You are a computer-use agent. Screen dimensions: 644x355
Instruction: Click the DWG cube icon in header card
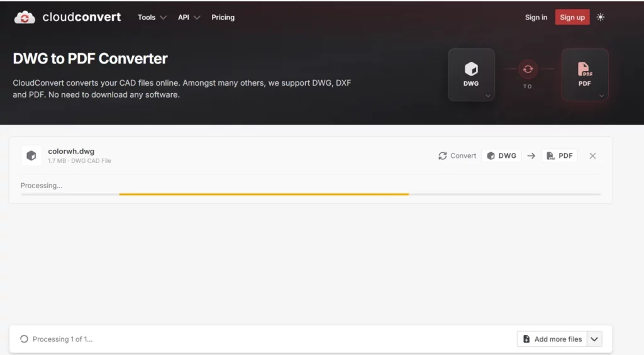point(471,69)
